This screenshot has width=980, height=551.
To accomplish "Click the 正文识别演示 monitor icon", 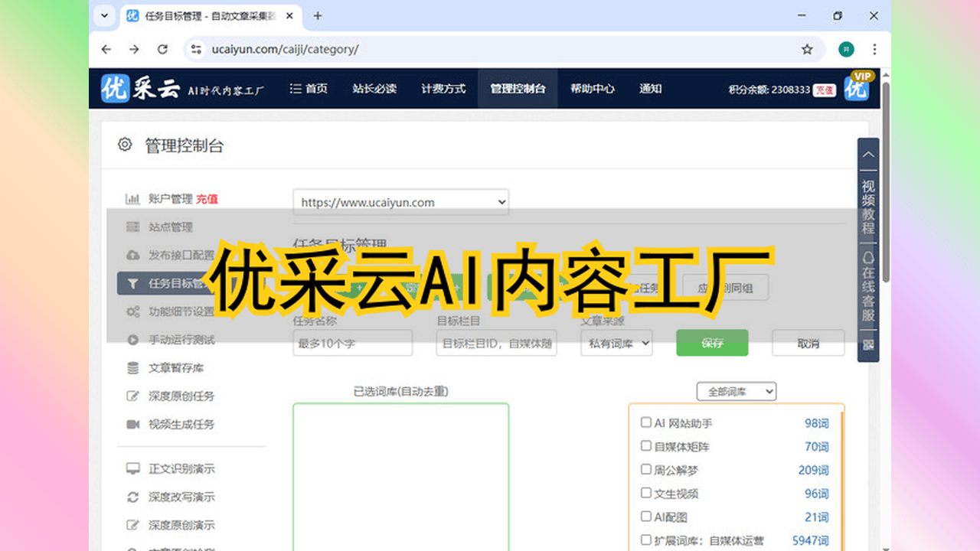I will (132, 469).
